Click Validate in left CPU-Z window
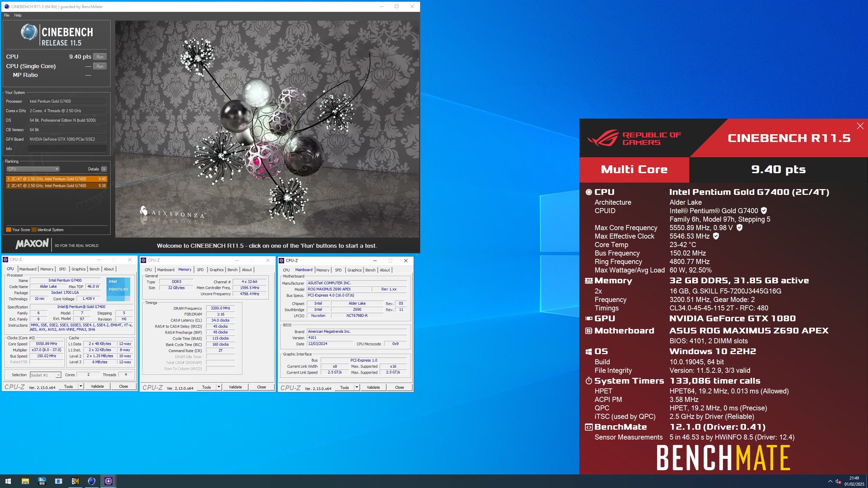This screenshot has height=488, width=868. point(97,387)
